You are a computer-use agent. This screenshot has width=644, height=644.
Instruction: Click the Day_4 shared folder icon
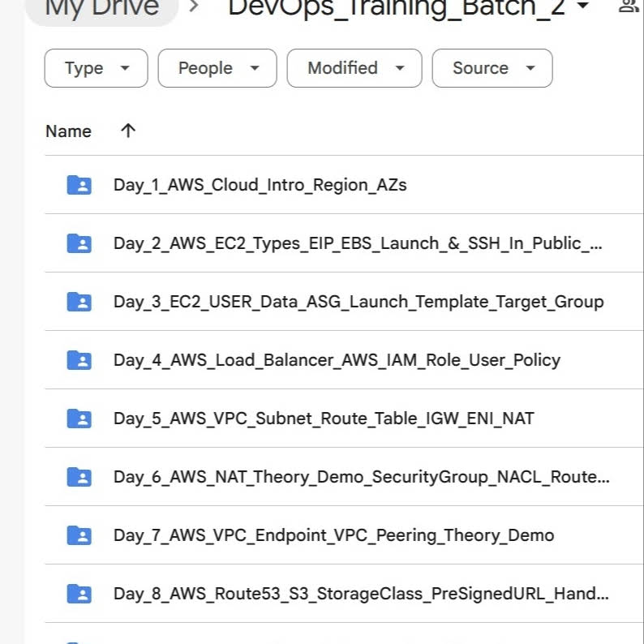[79, 360]
